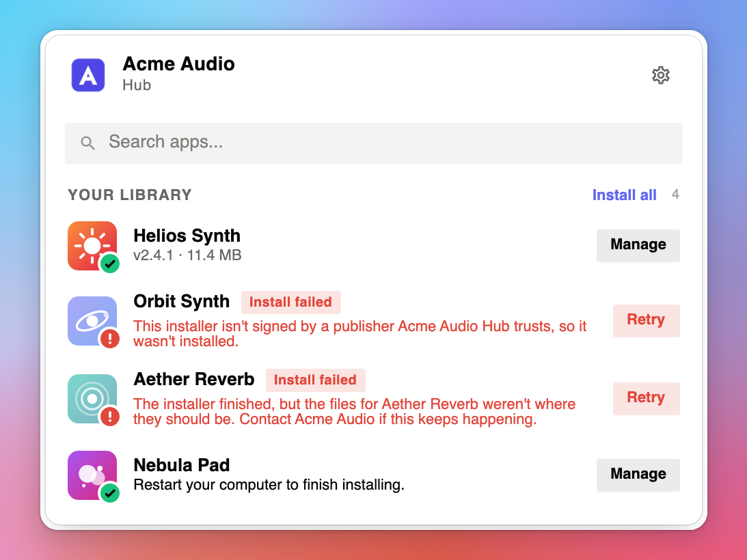Select the Orbit Synth planet icon
Screen dimensions: 747x560
click(92, 321)
